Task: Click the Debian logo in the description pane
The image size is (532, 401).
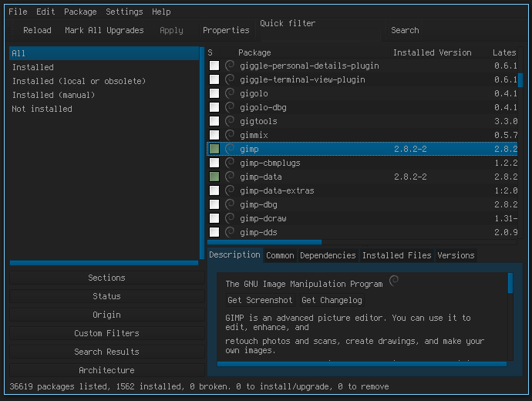Action: (394, 281)
